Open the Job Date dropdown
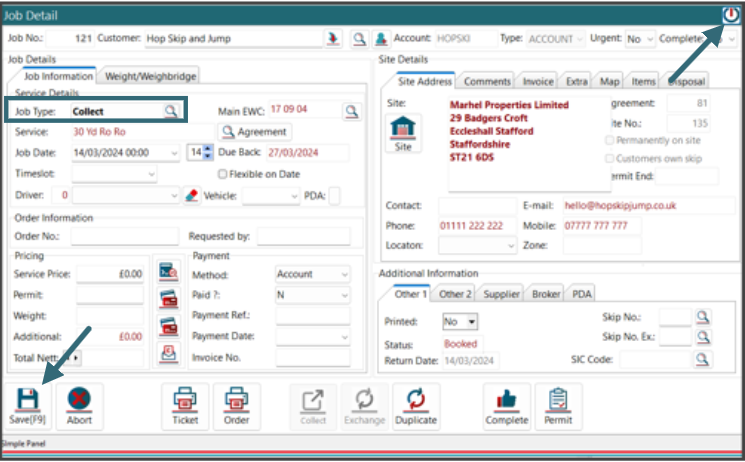This screenshot has width=745, height=462. pyautogui.click(x=174, y=153)
